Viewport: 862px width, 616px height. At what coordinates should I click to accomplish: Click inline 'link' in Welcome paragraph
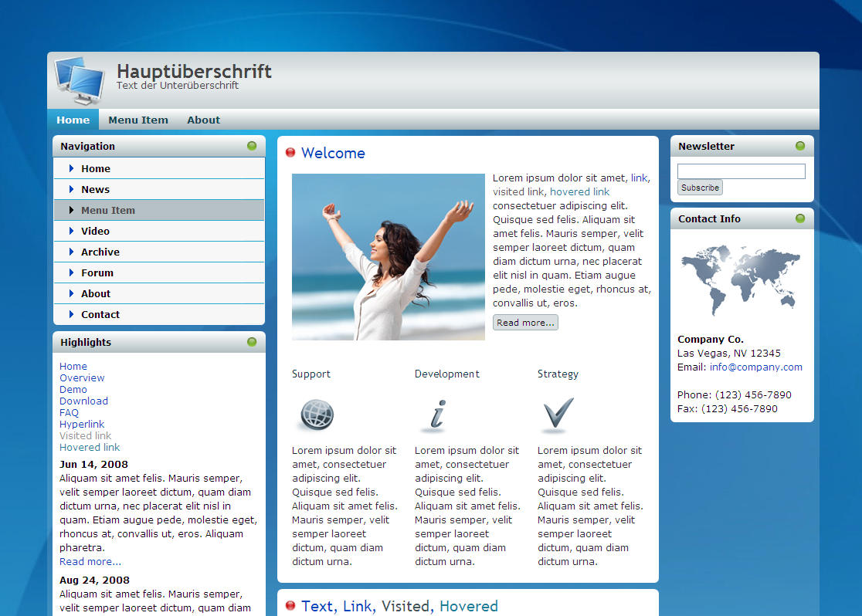coord(639,178)
